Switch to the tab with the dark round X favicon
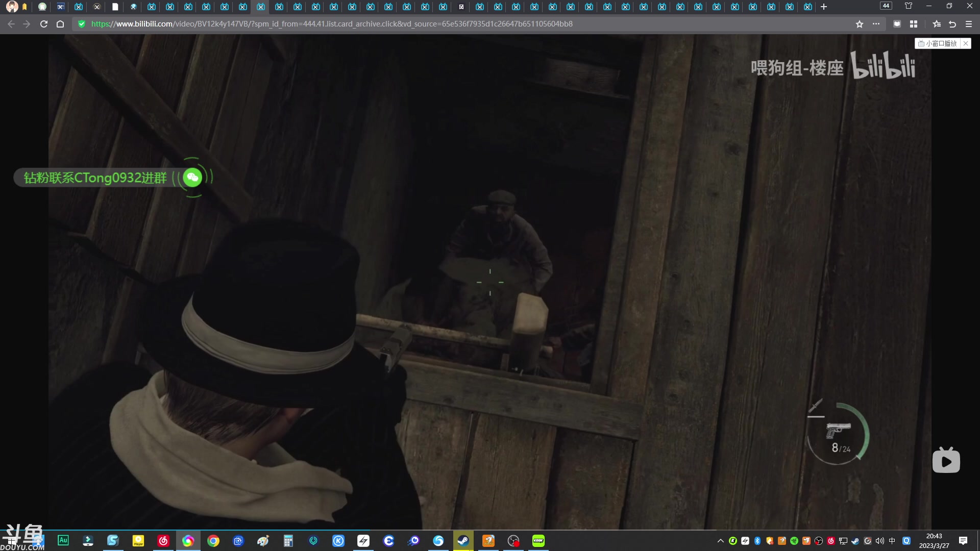Image resolution: width=980 pixels, height=551 pixels. (97, 7)
